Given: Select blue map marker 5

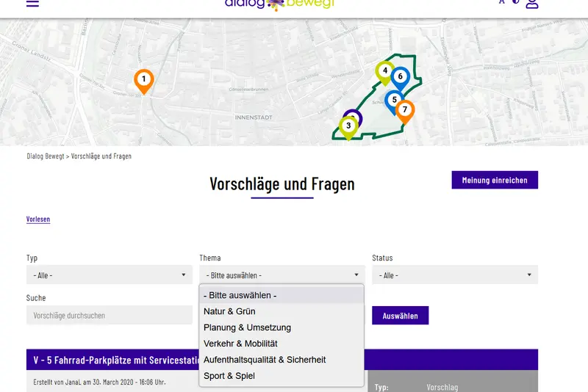Looking at the screenshot, I should [392, 101].
